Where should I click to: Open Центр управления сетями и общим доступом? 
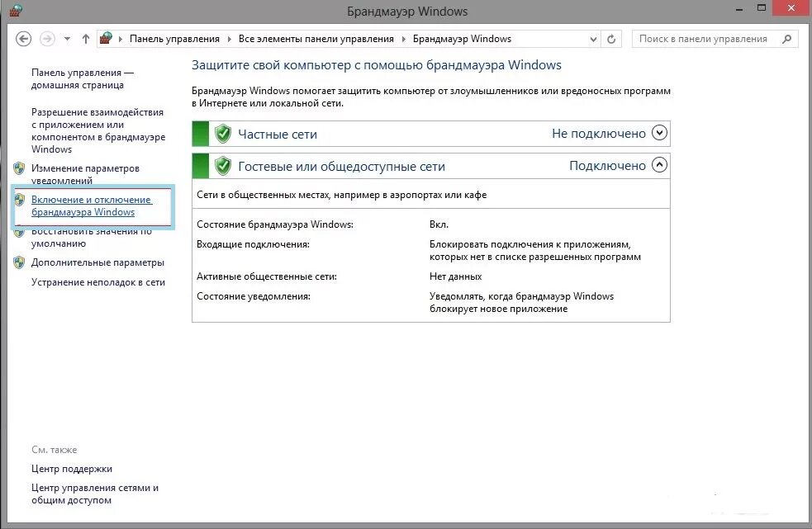[x=95, y=494]
